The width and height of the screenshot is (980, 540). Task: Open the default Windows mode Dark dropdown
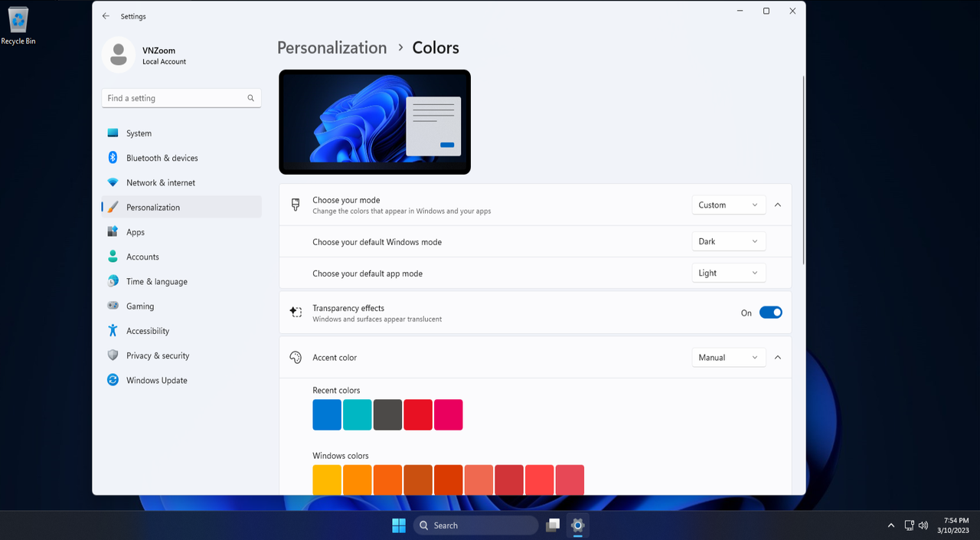tap(728, 241)
